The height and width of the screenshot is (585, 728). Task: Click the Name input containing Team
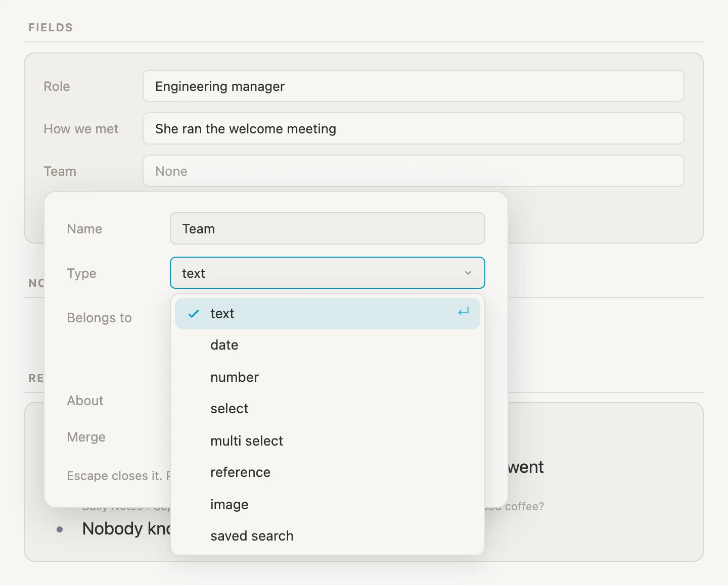(x=328, y=228)
